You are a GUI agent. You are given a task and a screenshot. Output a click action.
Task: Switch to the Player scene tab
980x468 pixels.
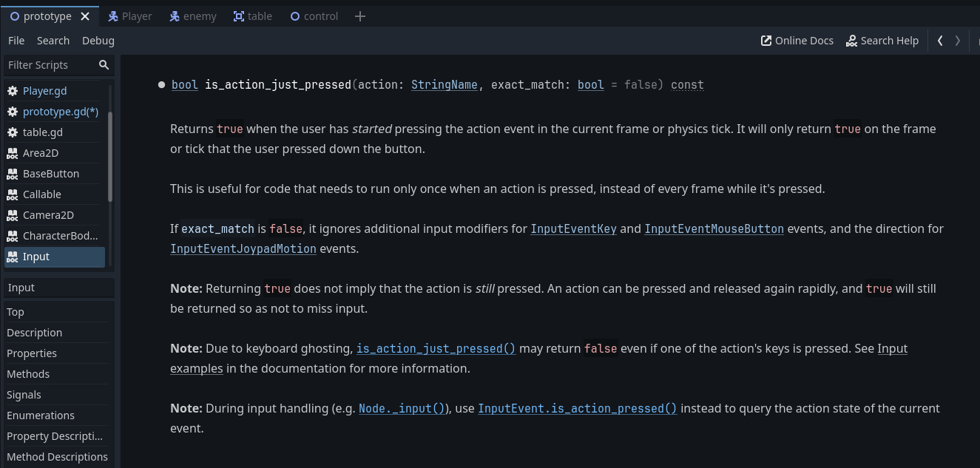[x=130, y=16]
